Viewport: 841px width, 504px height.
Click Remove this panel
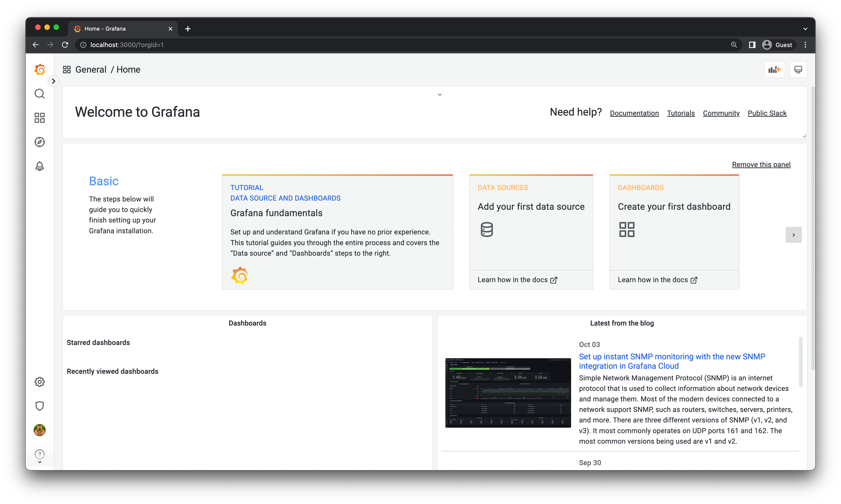click(x=761, y=164)
